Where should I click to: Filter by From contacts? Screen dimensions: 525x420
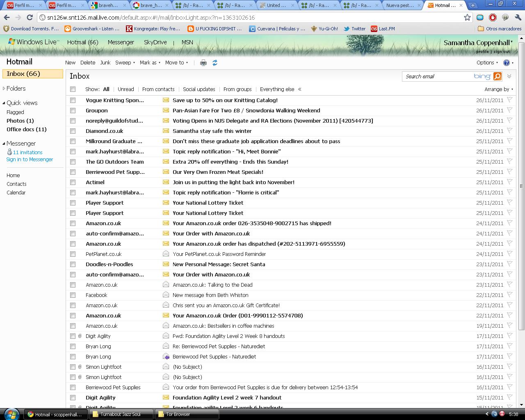click(158, 89)
